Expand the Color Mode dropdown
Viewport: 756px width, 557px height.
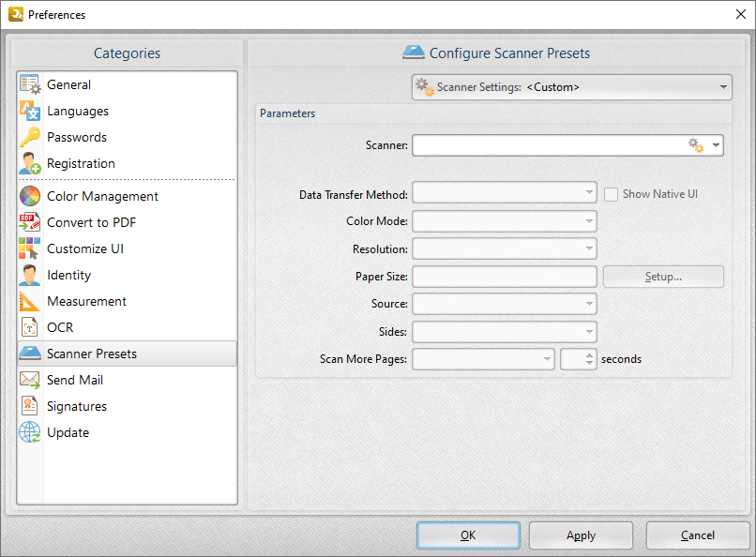(505, 221)
